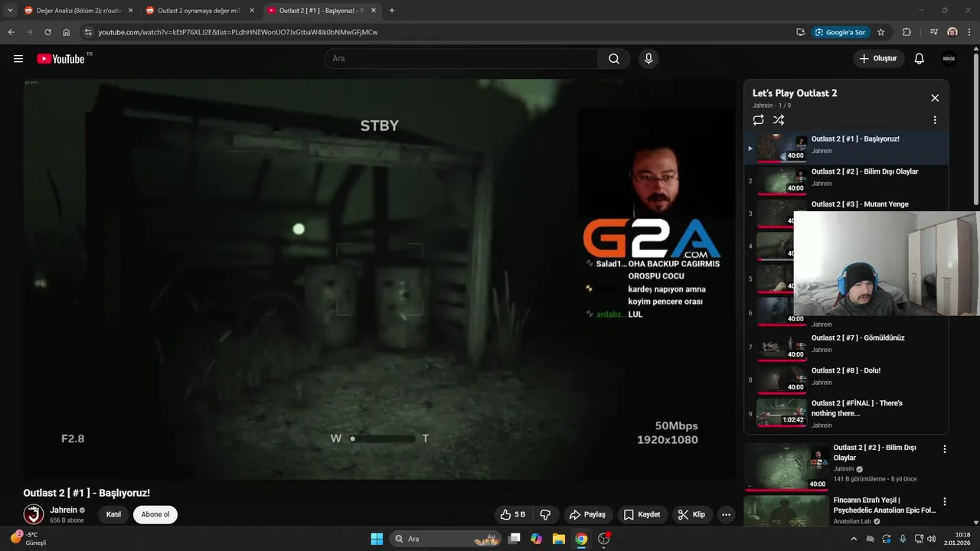Open options menu for recommended Bilim Dışı Olaylar video
This screenshot has width=980, height=551.
coord(945,449)
